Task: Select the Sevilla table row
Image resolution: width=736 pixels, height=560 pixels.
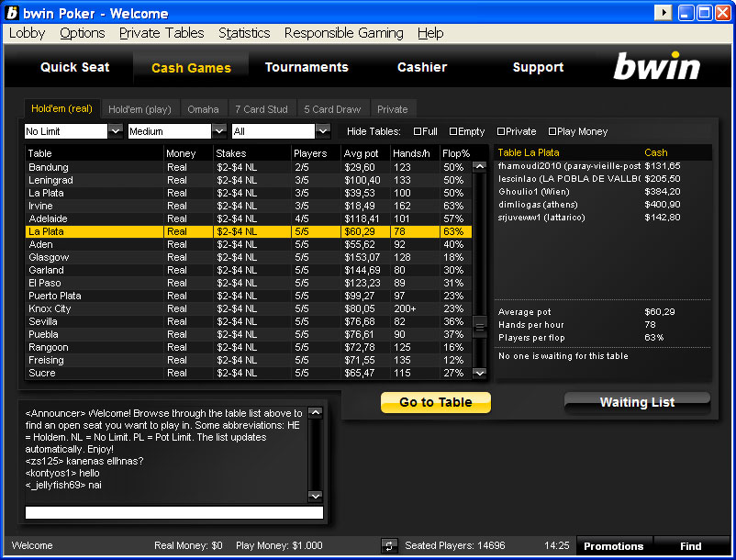Action: 249,321
